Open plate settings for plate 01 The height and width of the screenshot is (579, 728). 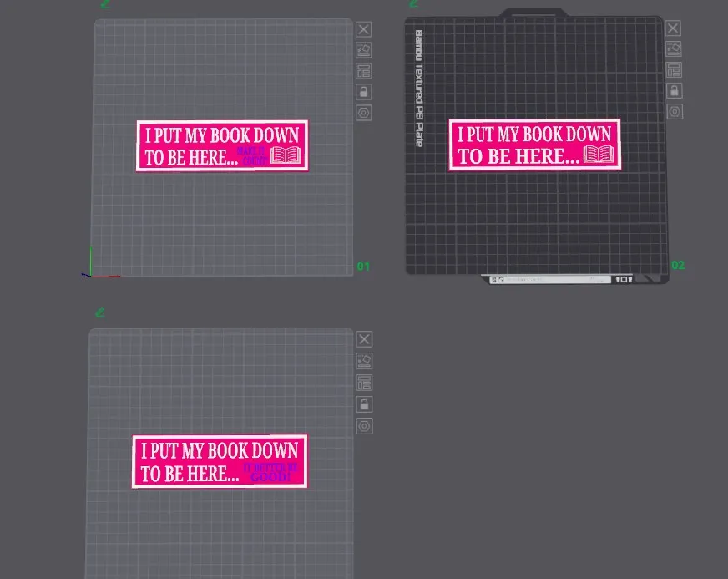tap(363, 113)
